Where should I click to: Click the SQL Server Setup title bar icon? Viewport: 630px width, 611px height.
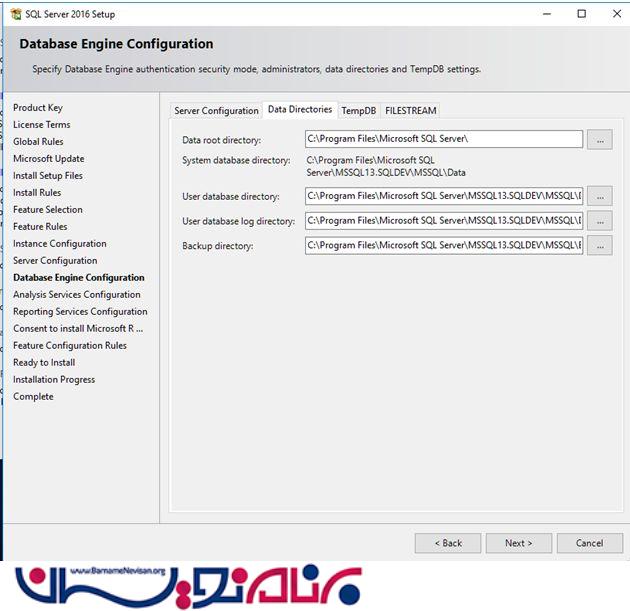(x=15, y=14)
